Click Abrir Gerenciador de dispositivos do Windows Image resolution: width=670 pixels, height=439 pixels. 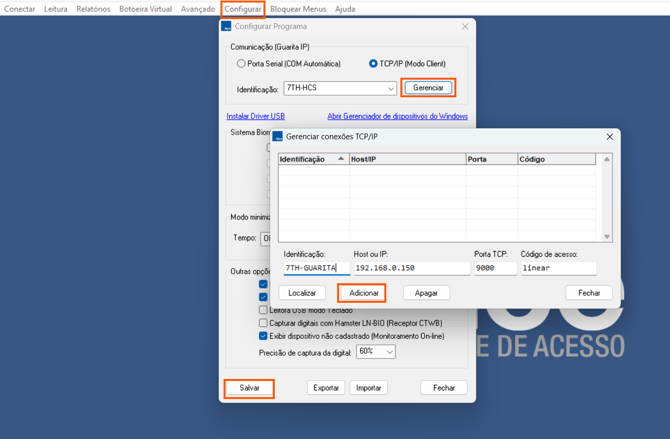tap(397, 117)
